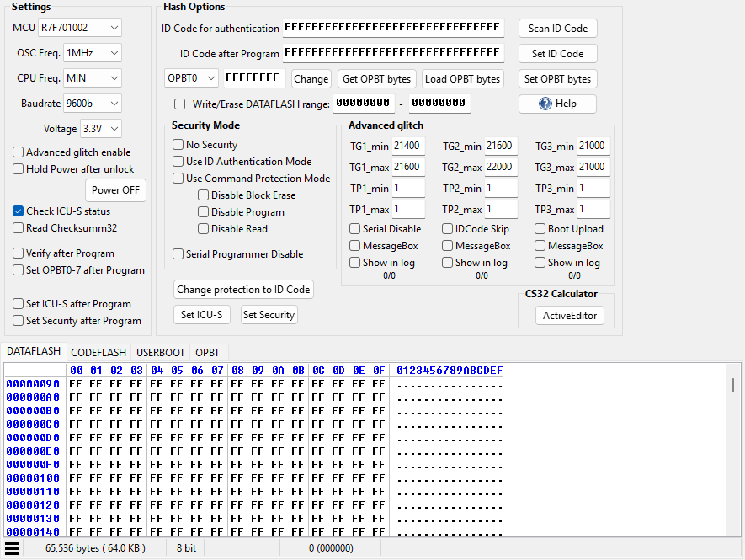Toggle Write/Erase DATAFLASH range checkbox
The width and height of the screenshot is (745, 560).
[179, 104]
